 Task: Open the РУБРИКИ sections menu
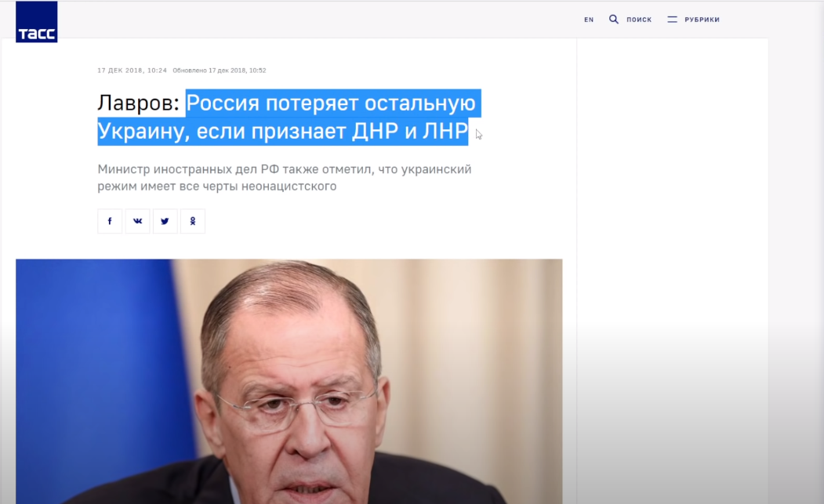pos(702,20)
